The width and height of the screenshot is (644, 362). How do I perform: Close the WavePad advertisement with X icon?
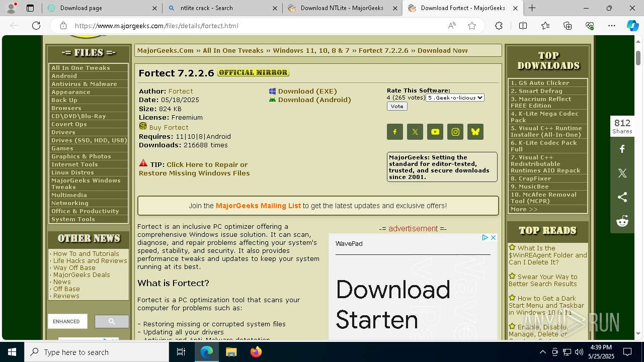tap(494, 237)
